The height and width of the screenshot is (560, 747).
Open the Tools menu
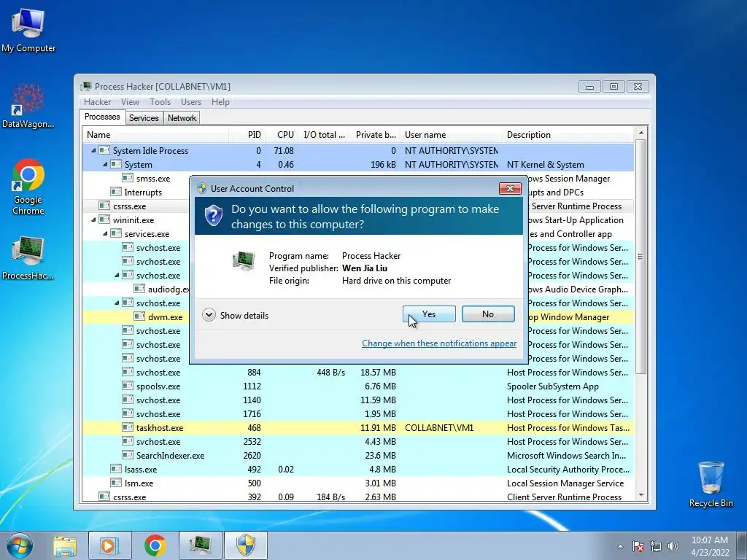[x=160, y=102]
